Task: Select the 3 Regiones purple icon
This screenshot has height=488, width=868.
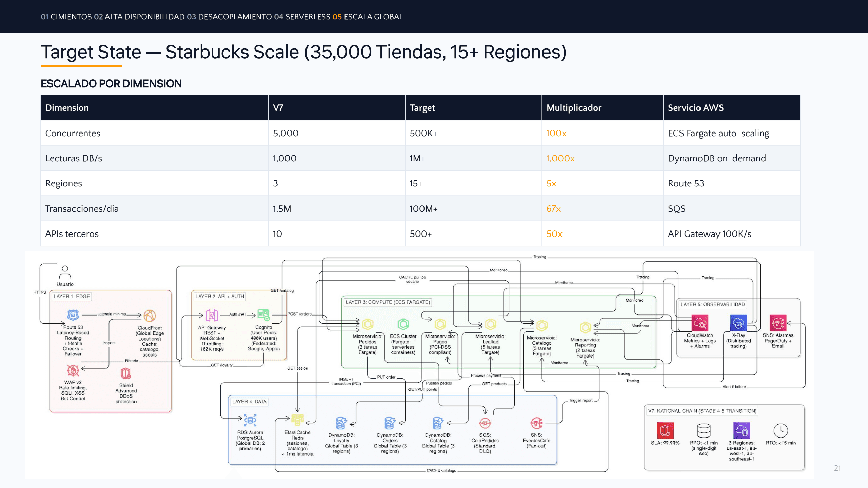Action: (x=742, y=430)
